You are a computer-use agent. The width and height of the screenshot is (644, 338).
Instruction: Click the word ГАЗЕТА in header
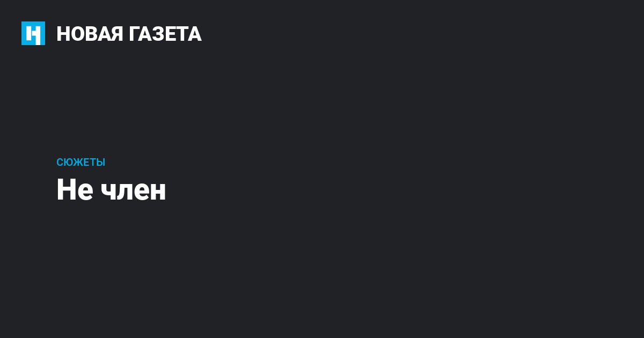[165, 34]
